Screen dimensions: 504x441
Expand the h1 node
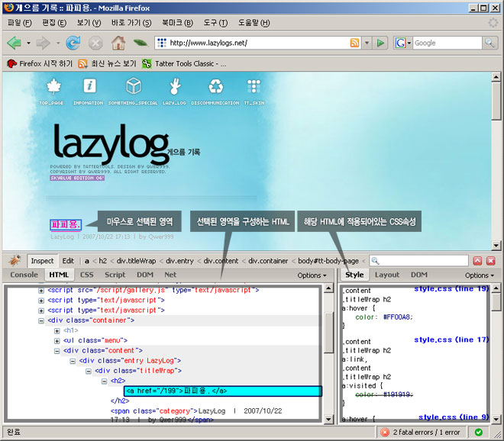pyautogui.click(x=57, y=331)
